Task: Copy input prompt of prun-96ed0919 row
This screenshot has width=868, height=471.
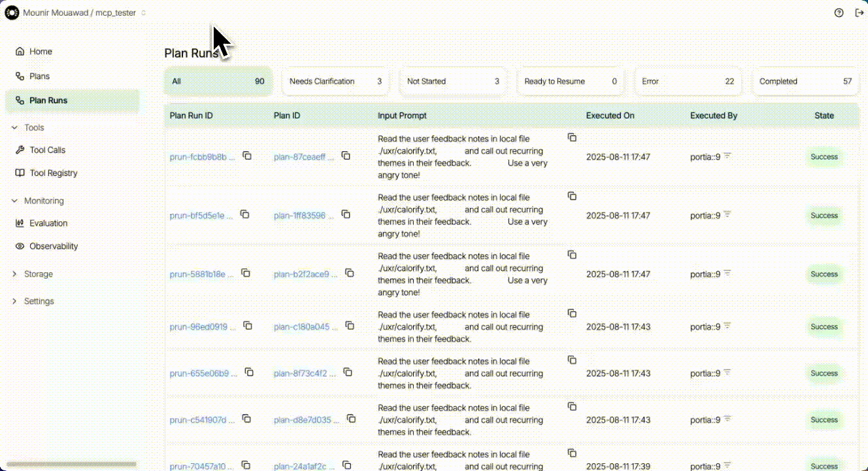Action: (x=572, y=313)
